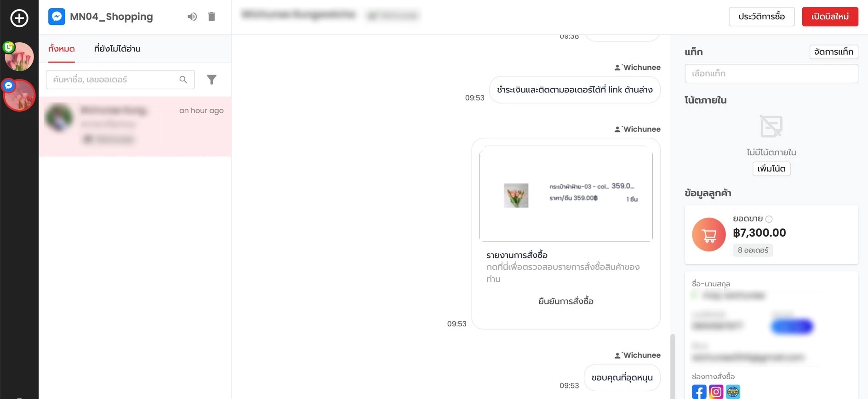Click the Facebook order channel icon
The width and height of the screenshot is (868, 399).
699,392
